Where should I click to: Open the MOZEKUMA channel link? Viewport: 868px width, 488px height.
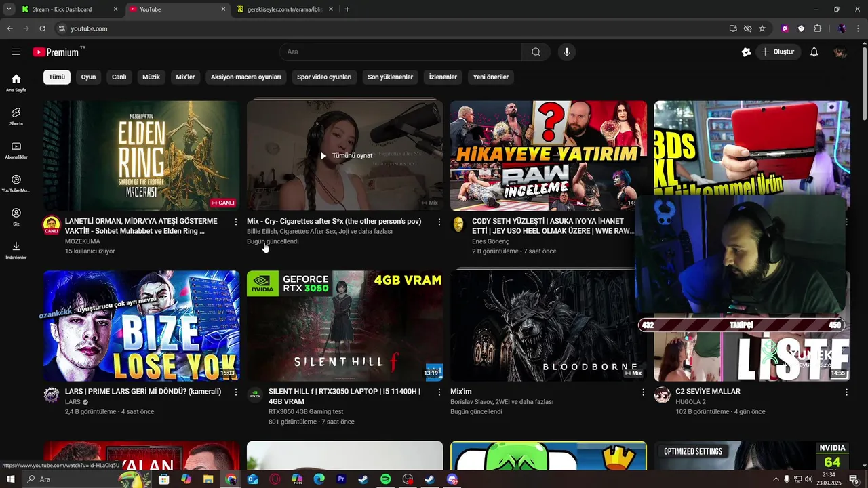83,241
